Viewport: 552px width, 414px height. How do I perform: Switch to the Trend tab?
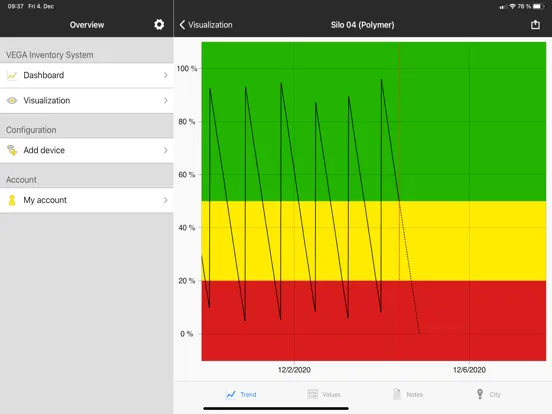coord(241,394)
